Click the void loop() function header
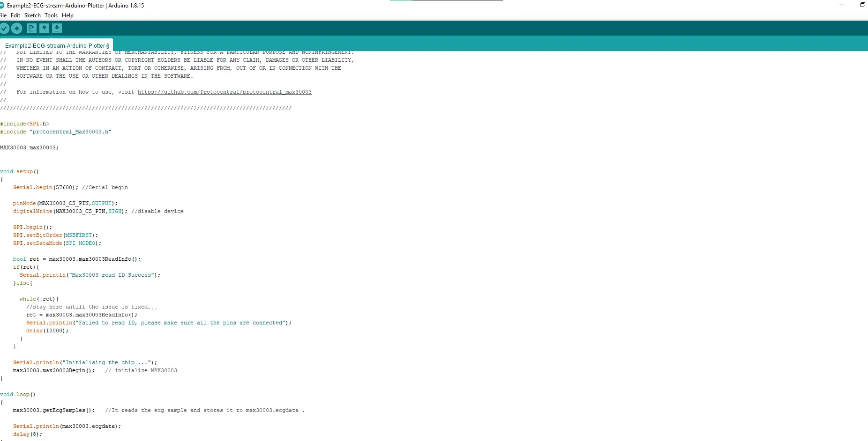868x441 pixels. pos(18,395)
